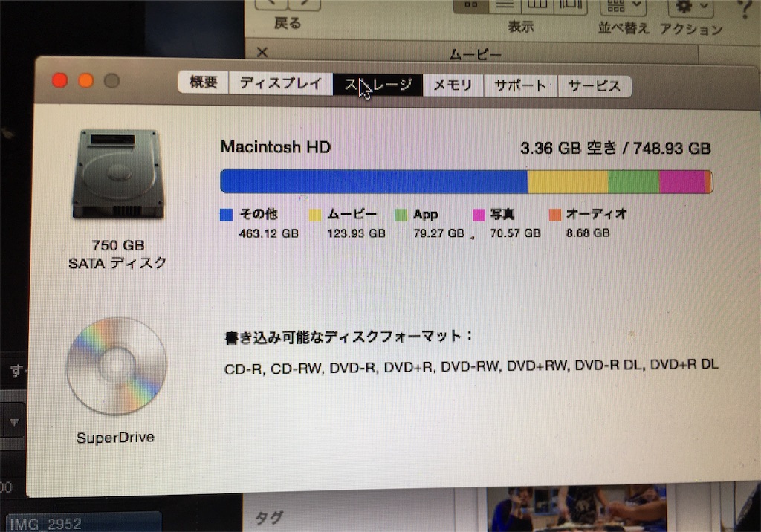Select the ストレージ tab

pyautogui.click(x=378, y=85)
